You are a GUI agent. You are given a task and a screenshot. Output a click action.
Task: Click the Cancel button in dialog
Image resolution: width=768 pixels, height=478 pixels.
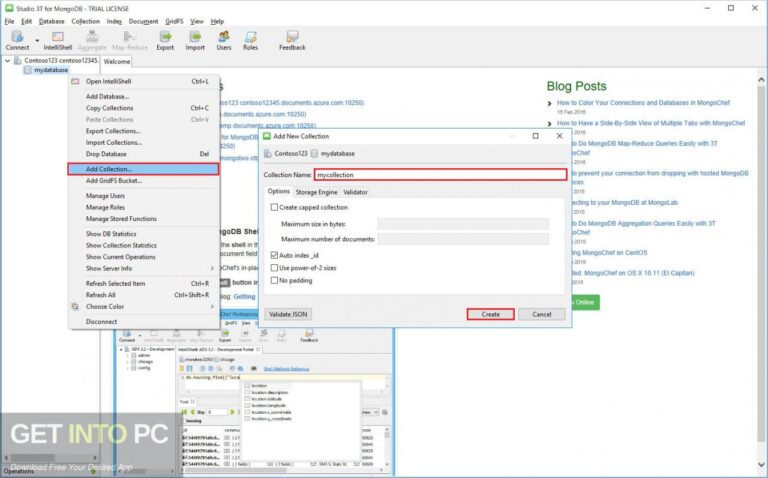pyautogui.click(x=542, y=314)
